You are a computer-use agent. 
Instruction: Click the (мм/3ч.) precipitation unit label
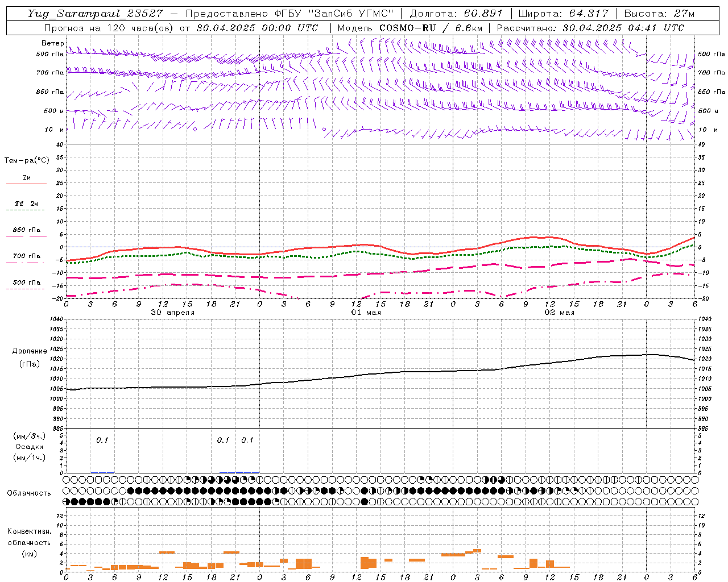point(29,436)
